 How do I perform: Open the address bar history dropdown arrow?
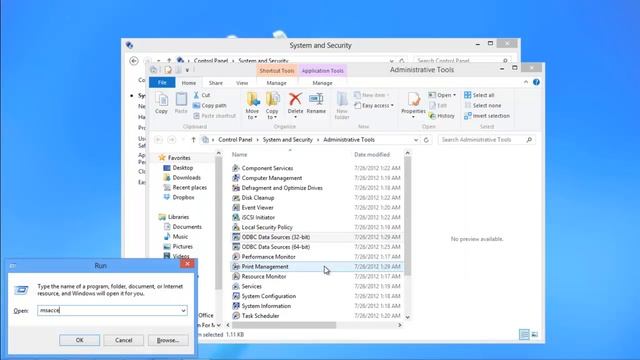coord(416,140)
